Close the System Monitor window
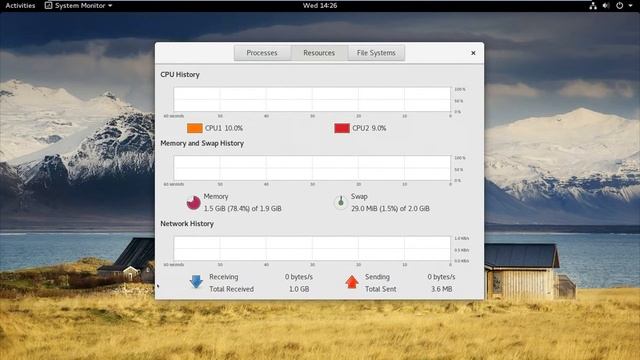Viewport: 640px width, 360px height. [x=473, y=53]
